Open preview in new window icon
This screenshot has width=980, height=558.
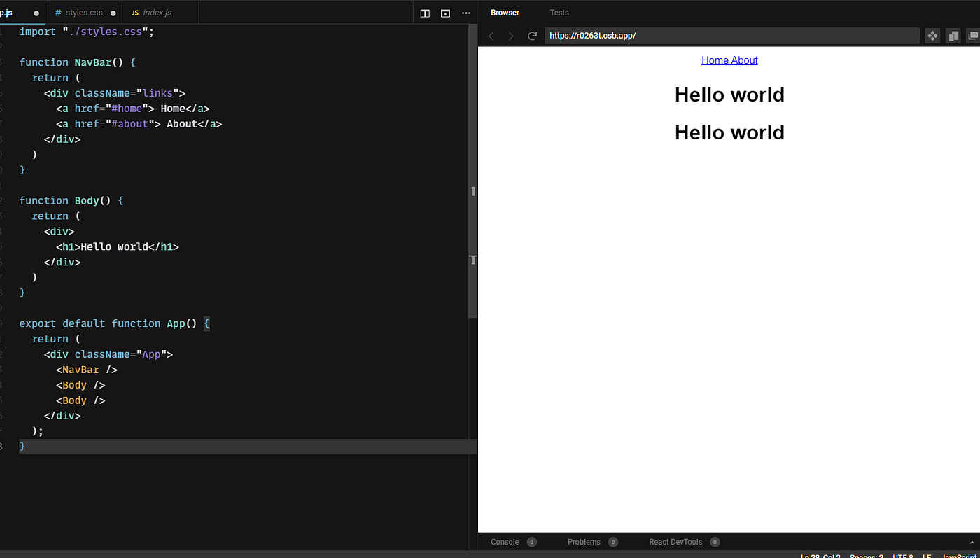pos(972,35)
